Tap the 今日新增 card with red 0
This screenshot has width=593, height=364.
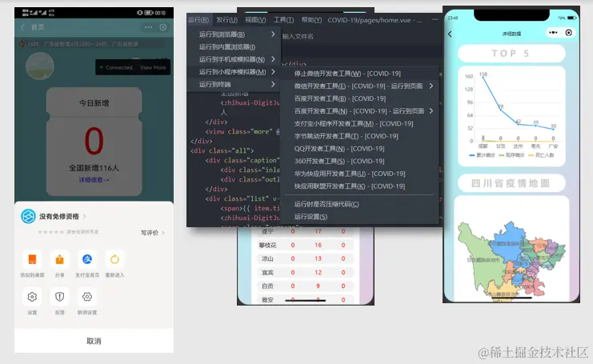(x=94, y=142)
